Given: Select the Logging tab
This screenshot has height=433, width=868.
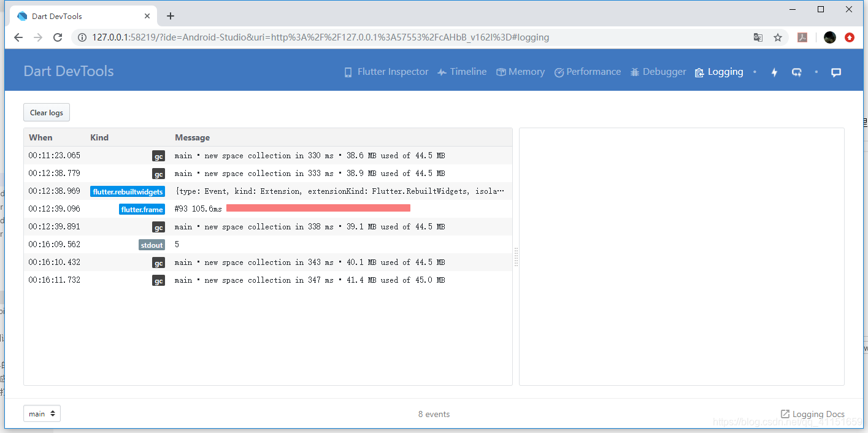Looking at the screenshot, I should [719, 72].
